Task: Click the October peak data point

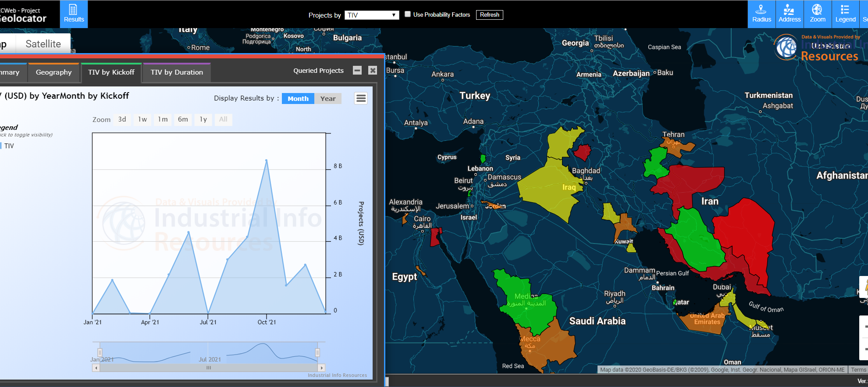Action: click(x=266, y=161)
